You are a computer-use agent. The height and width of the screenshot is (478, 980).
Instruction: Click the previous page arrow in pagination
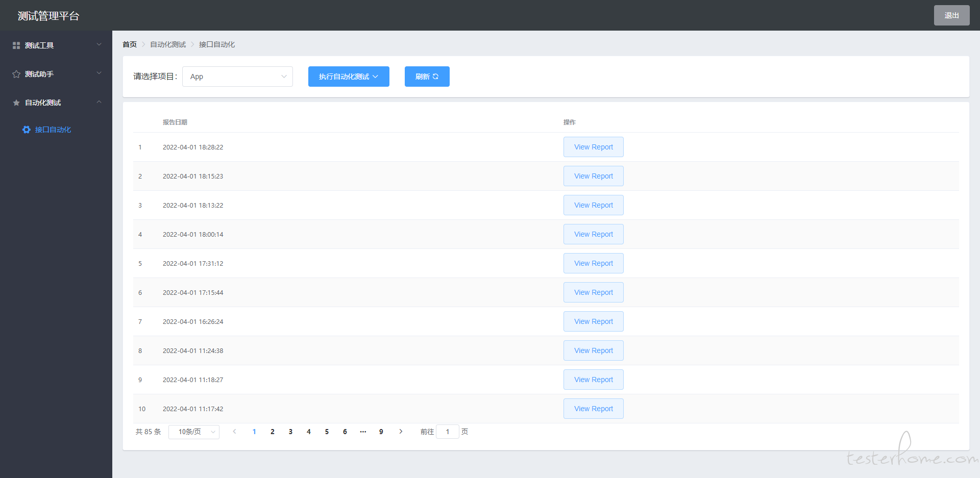(235, 432)
